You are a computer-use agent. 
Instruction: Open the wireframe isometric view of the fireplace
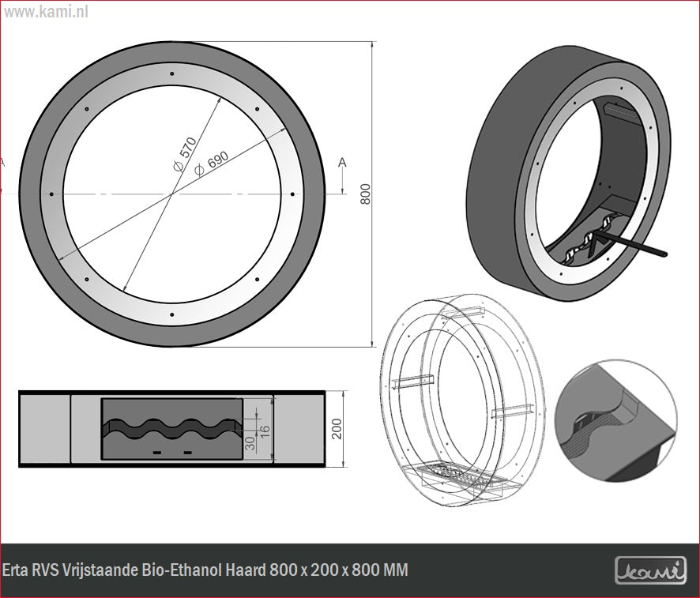point(462,399)
